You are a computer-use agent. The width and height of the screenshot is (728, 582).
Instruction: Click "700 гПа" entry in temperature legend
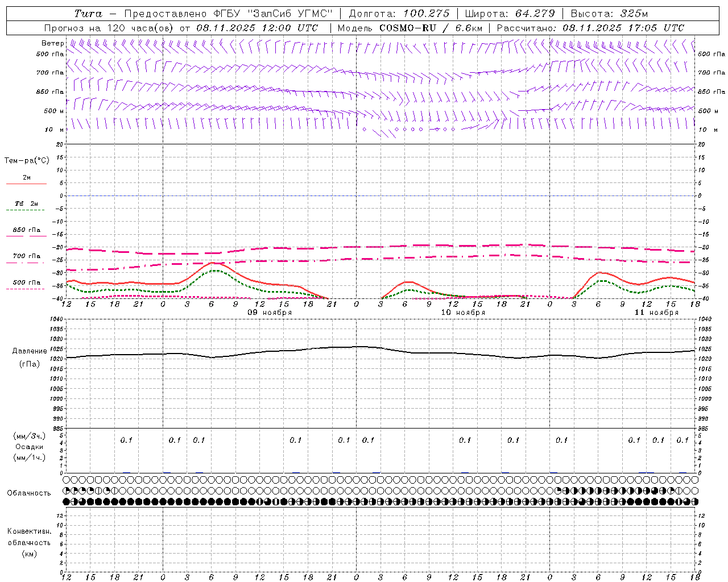click(27, 256)
